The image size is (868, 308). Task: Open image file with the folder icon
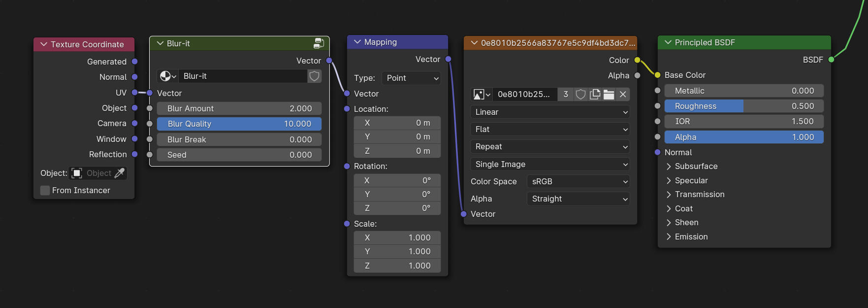[x=609, y=95]
